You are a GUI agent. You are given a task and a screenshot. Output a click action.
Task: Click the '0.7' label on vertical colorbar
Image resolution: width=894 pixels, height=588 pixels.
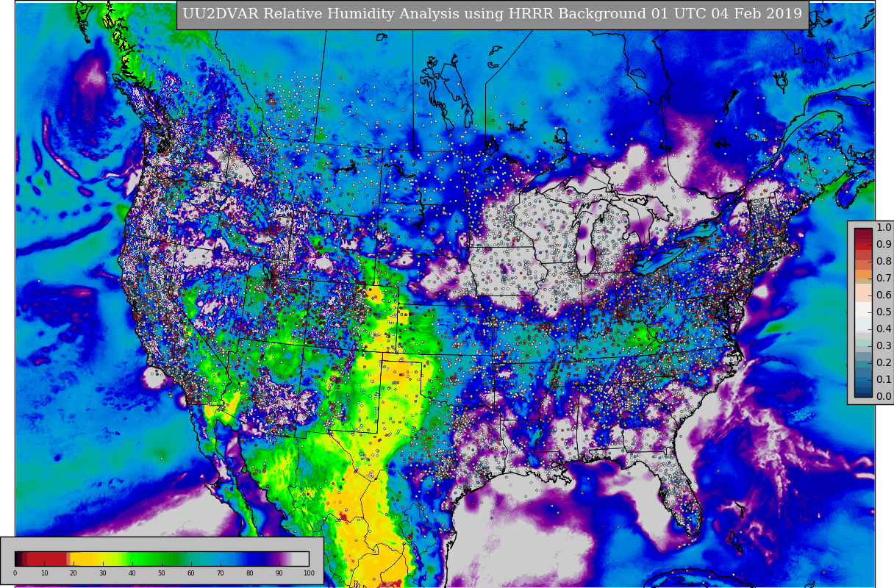pyautogui.click(x=884, y=278)
